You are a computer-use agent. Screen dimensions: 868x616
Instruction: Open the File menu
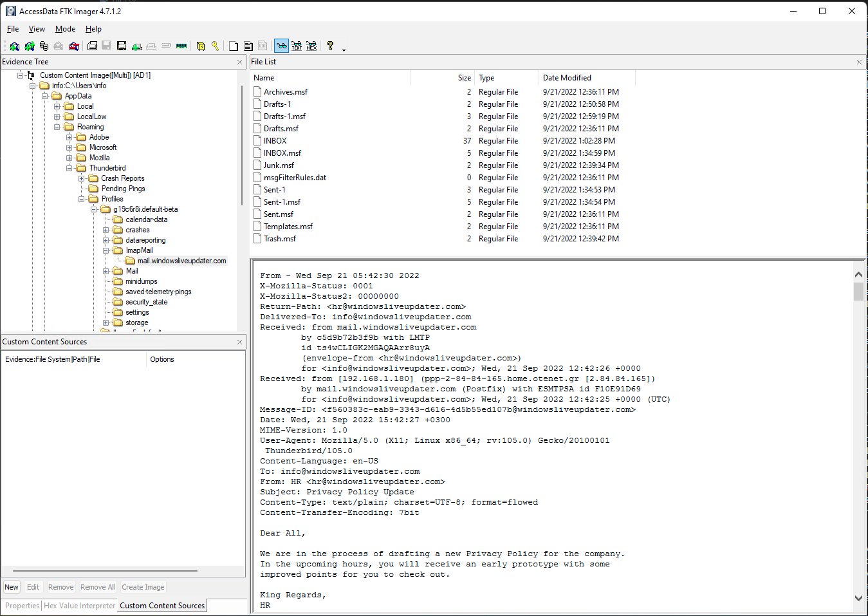pos(13,29)
